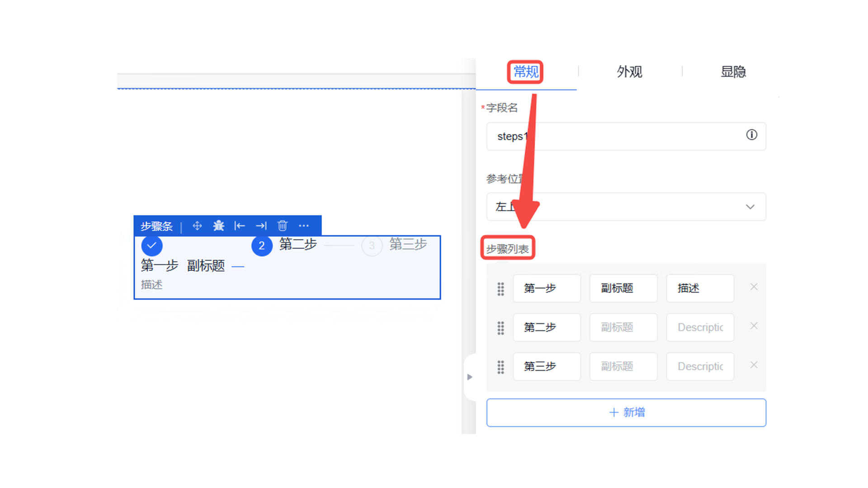This screenshot has height=488, width=868.
Task: Click the 描述 text under the first step on canvas
Action: click(151, 285)
